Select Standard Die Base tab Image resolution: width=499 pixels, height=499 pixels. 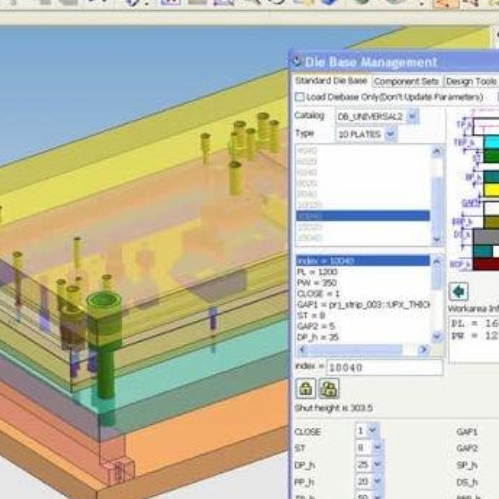[x=331, y=81]
